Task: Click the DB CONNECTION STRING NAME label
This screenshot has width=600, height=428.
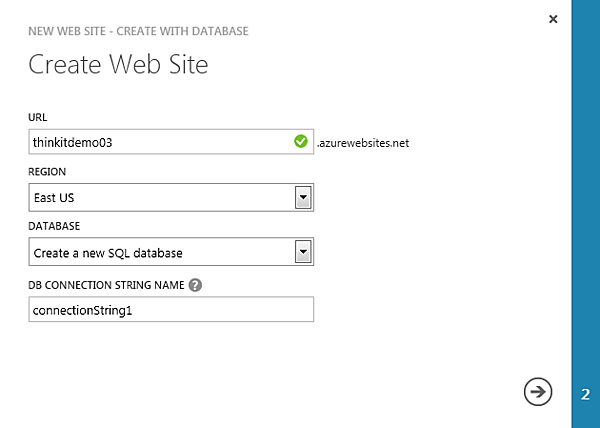Action: coord(106,285)
